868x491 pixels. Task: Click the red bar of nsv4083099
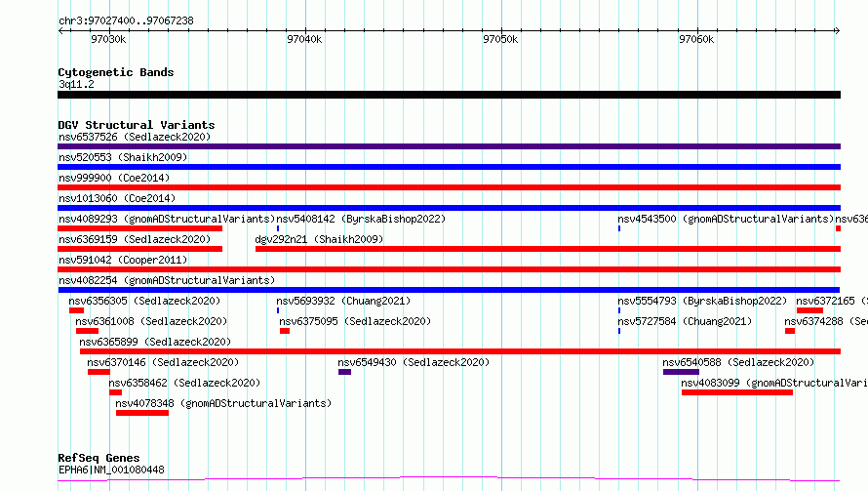pyautogui.click(x=736, y=392)
